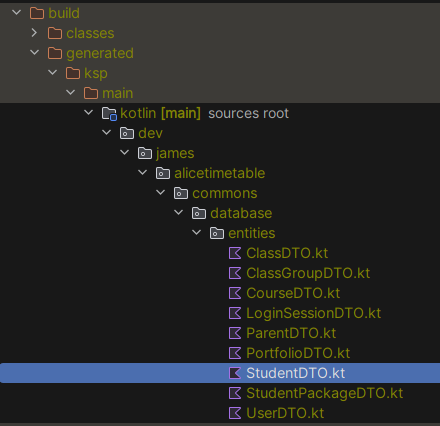Click the build folder icon

point(37,13)
